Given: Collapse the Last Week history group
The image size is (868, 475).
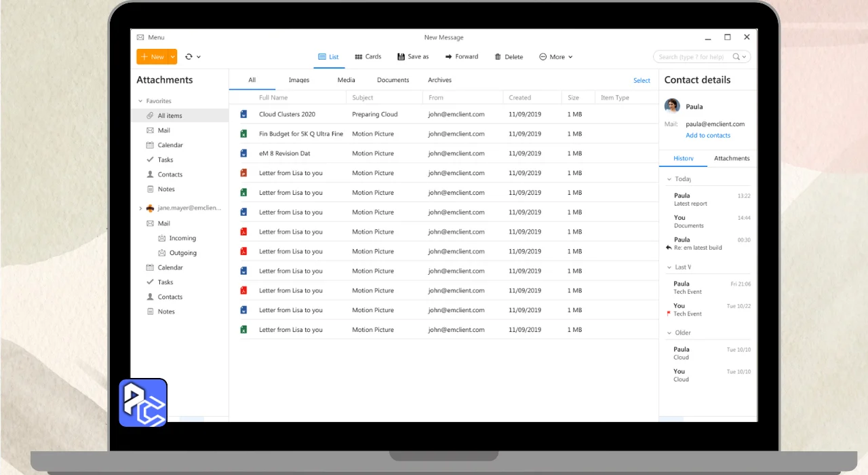Looking at the screenshot, I should 669,267.
